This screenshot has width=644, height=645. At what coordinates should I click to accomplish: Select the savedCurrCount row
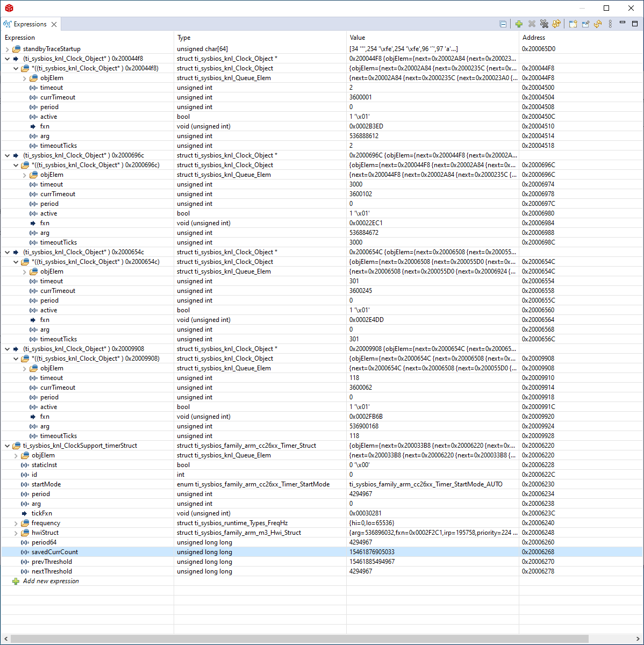coord(321,552)
